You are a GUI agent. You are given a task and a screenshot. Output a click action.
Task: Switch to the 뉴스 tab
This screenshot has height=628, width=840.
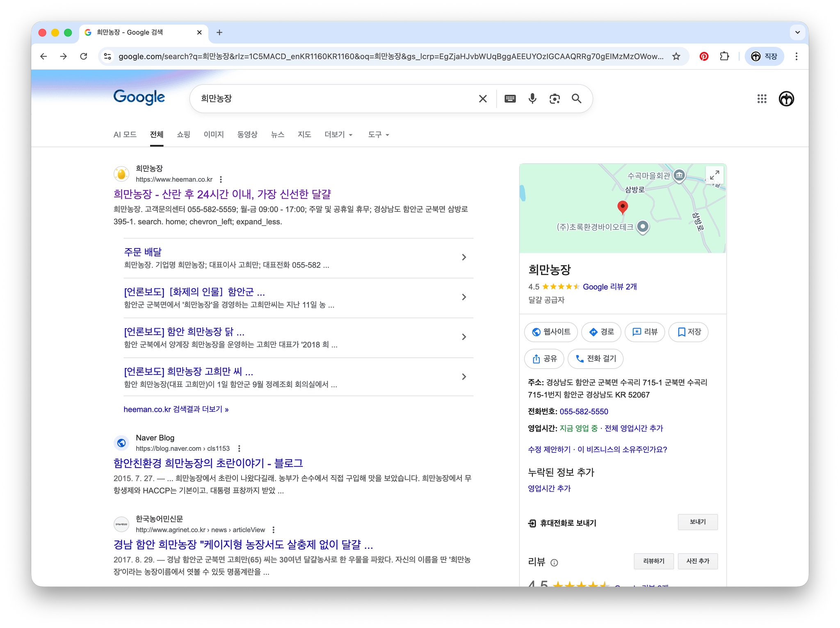(278, 135)
